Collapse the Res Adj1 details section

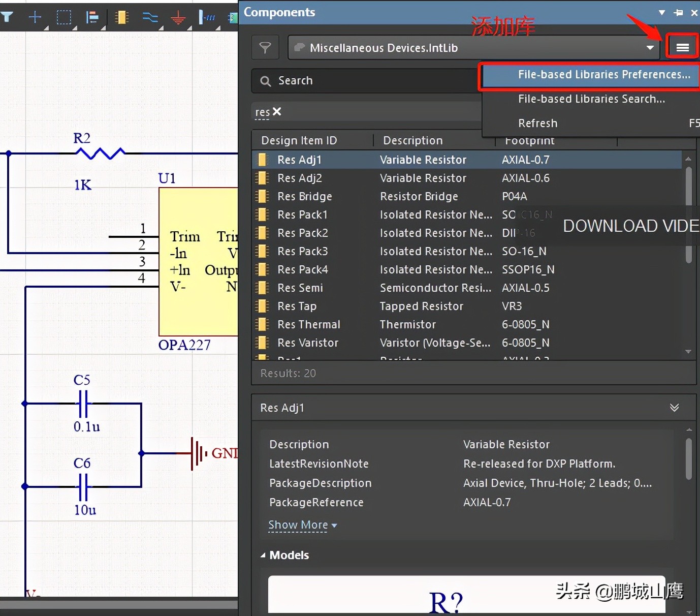coord(674,408)
